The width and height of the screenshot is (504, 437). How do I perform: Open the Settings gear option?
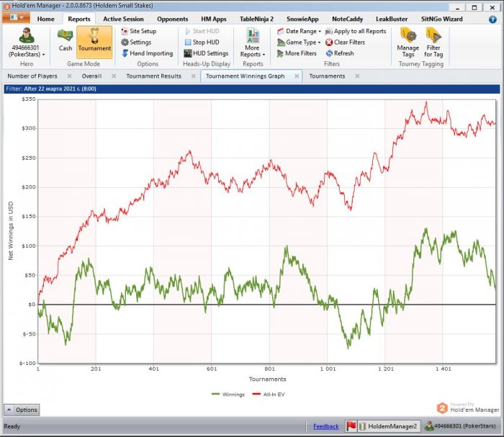pos(136,42)
